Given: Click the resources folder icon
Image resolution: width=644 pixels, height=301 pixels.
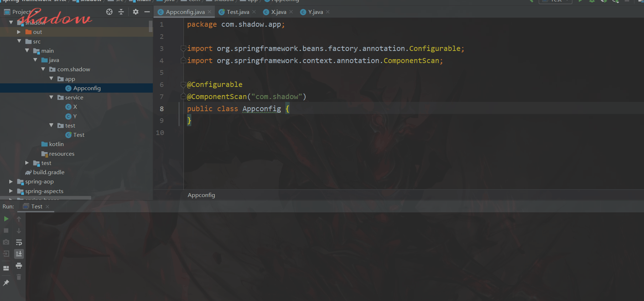Looking at the screenshot, I should pyautogui.click(x=45, y=154).
